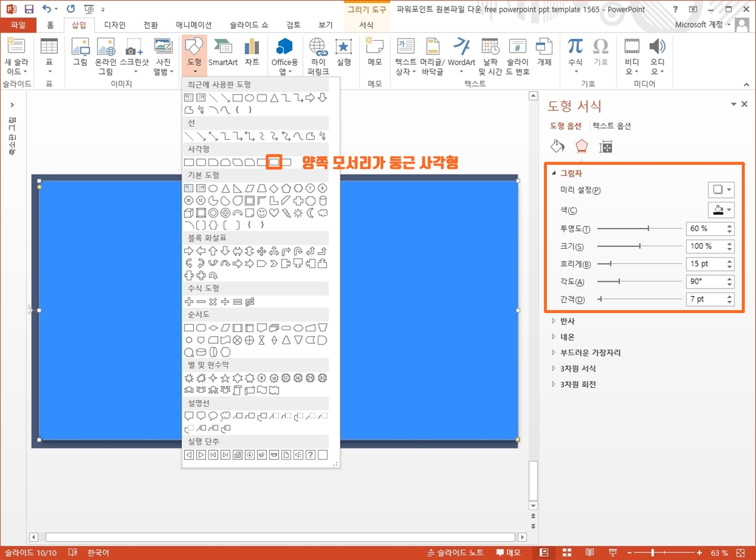756x560 pixels.
Task: Click the 흐리게 blur slider
Action: 640,263
